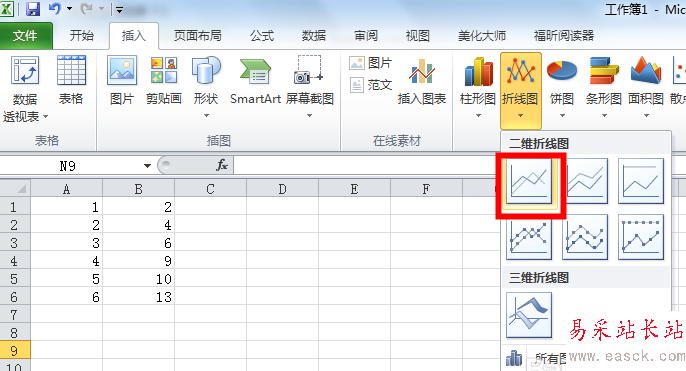Click the fx insert function button

pos(222,165)
